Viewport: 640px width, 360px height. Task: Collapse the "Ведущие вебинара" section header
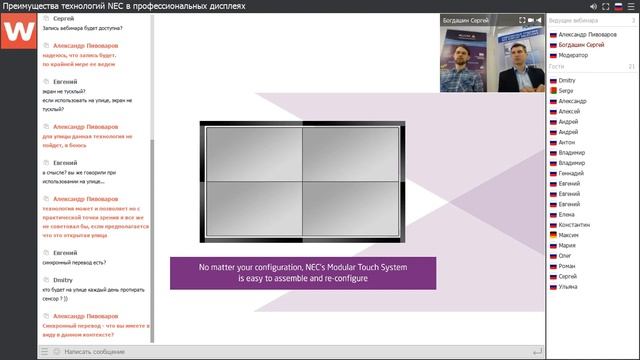click(x=592, y=20)
